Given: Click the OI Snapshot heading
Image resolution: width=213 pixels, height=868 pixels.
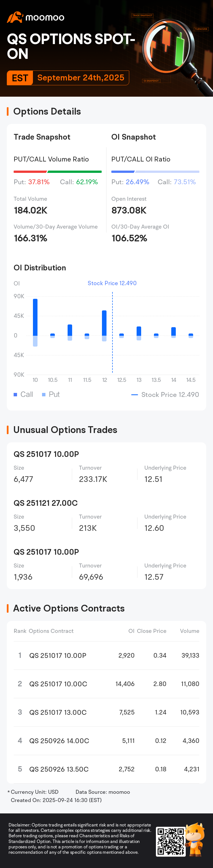Looking at the screenshot, I should tap(133, 137).
